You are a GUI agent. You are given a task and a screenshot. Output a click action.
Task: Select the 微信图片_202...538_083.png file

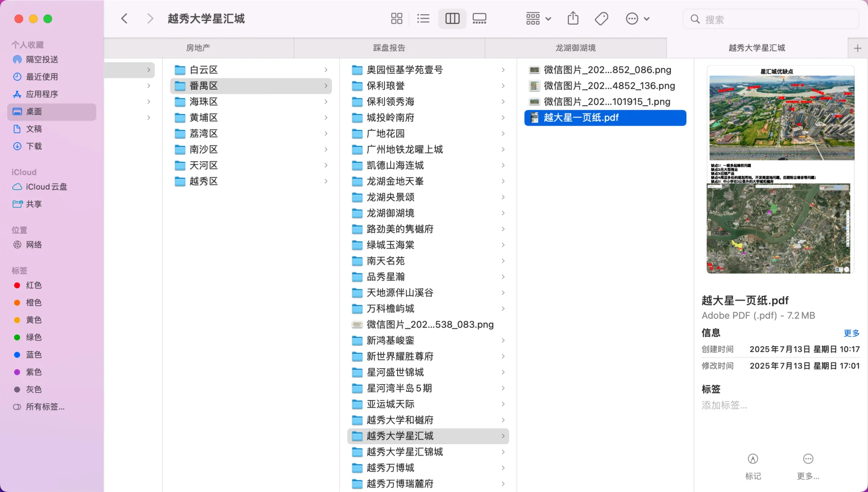pos(428,325)
